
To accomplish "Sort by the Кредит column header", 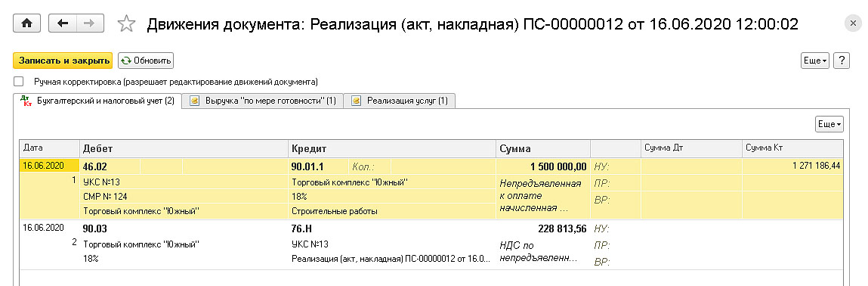I will click(x=392, y=148).
